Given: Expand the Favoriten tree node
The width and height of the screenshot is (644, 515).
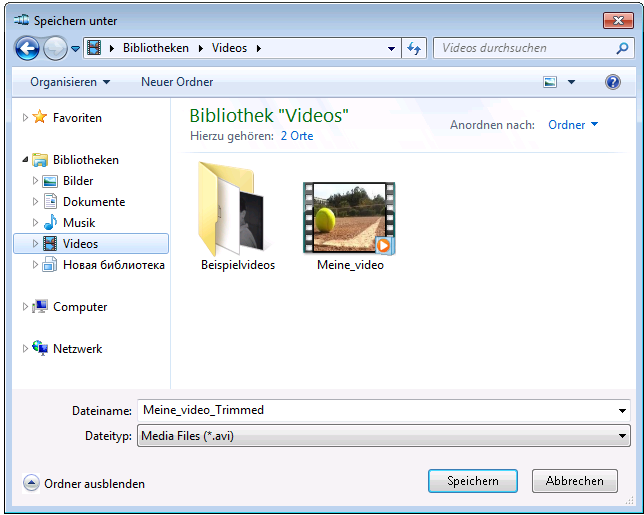Looking at the screenshot, I should (x=25, y=118).
